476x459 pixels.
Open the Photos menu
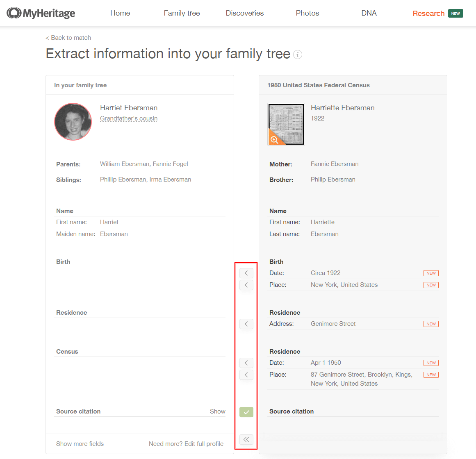click(307, 14)
